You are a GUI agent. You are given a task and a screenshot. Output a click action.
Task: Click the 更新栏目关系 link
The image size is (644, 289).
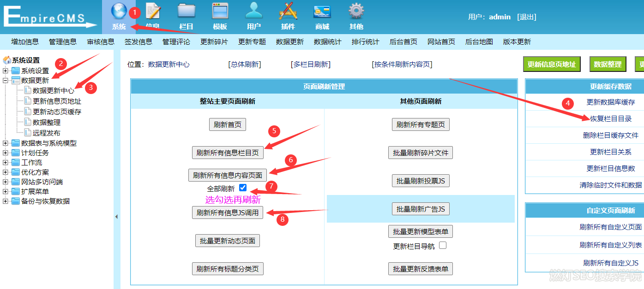click(x=611, y=152)
